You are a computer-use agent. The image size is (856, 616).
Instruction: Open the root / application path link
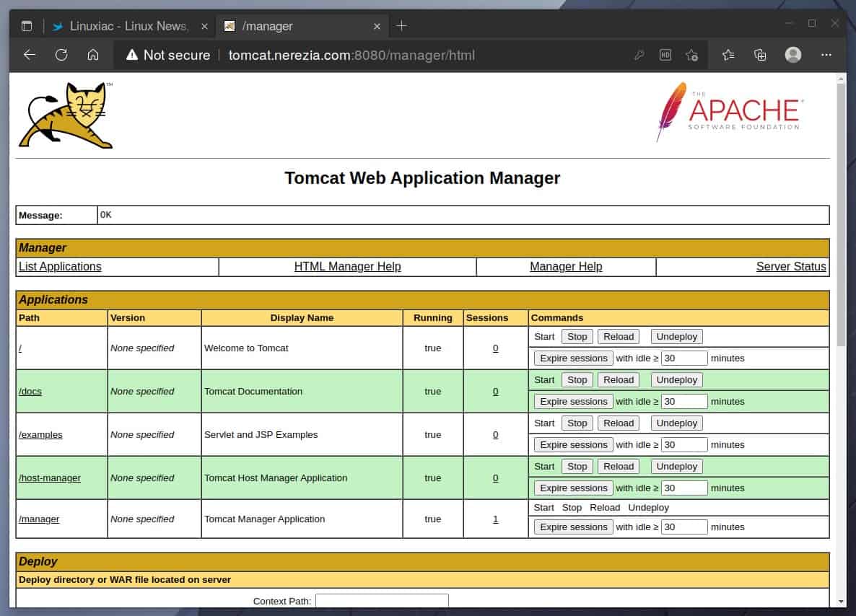click(20, 348)
